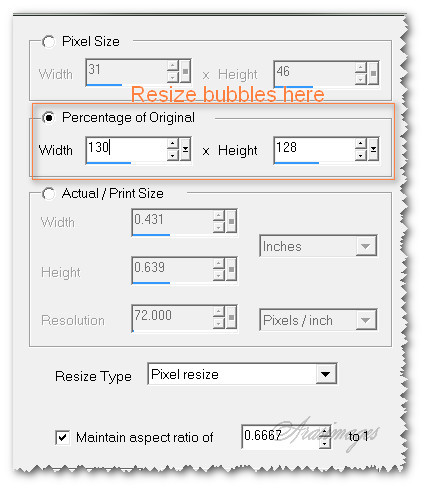427x491 pixels.
Task: Decrease percentage Height with down arrow
Action: [x=361, y=155]
